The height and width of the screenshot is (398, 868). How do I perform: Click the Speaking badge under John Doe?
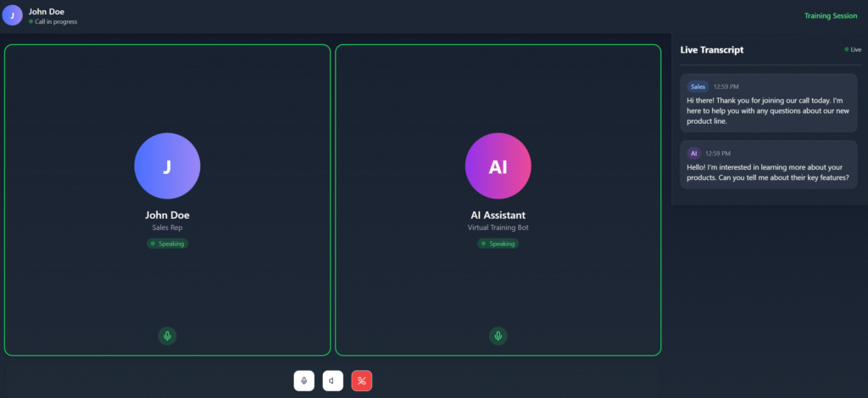pyautogui.click(x=167, y=244)
